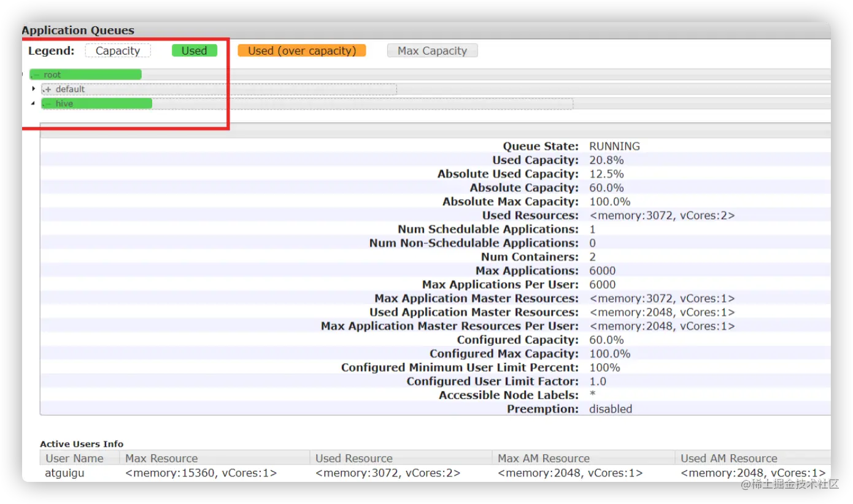The image size is (853, 504).
Task: Click the Capacity legend swatch
Action: [118, 51]
